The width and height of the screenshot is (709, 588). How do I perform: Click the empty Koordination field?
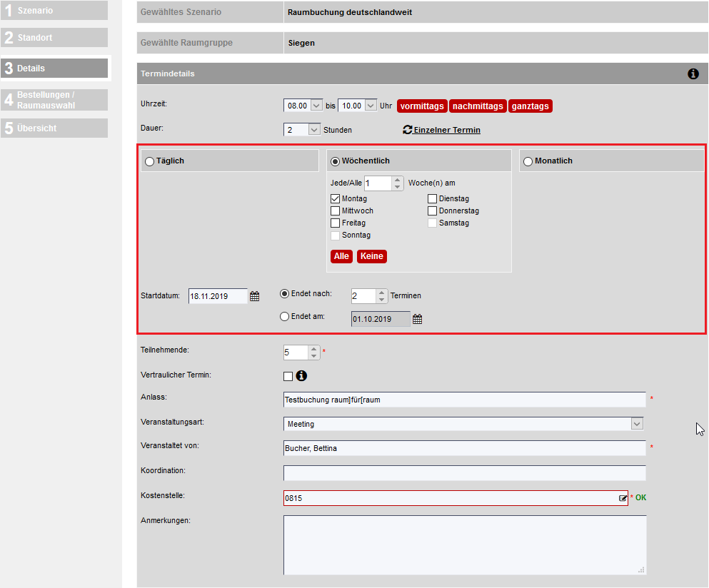(x=464, y=473)
